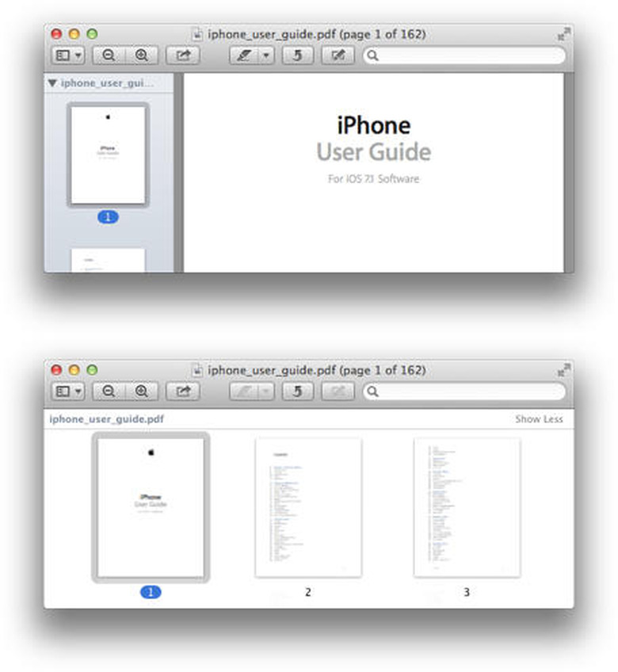This screenshot has width=618, height=672.
Task: Enter full screen from the bottom window
Action: 563,370
